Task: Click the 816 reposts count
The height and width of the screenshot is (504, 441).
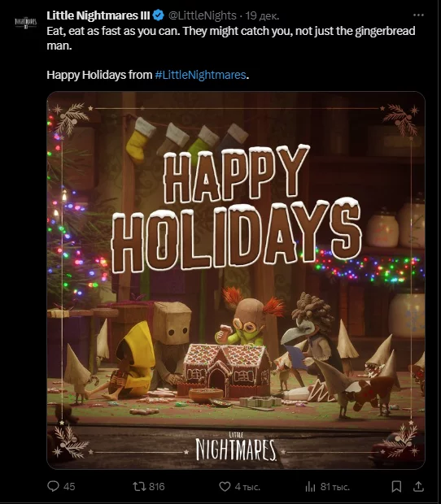Action: point(157,487)
